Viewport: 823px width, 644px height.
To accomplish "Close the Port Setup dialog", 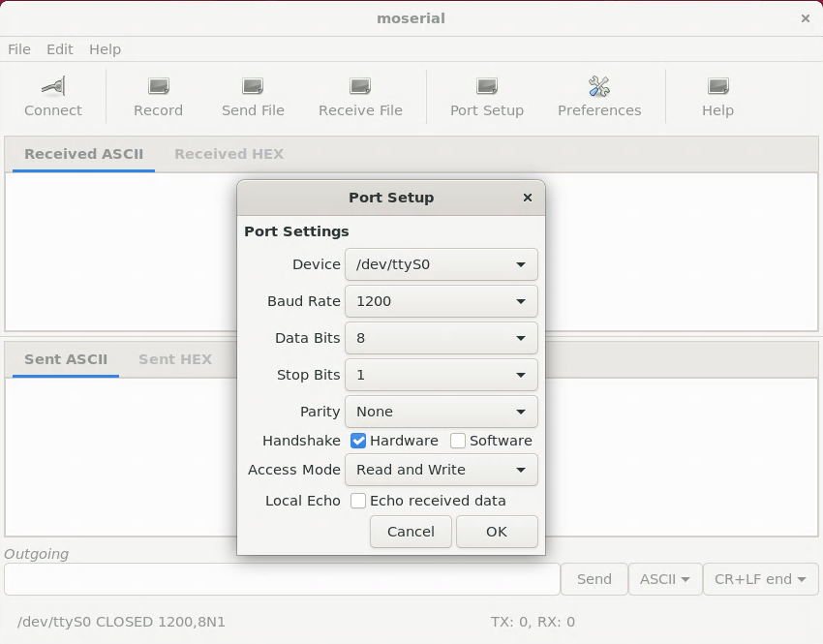I will coord(528,198).
